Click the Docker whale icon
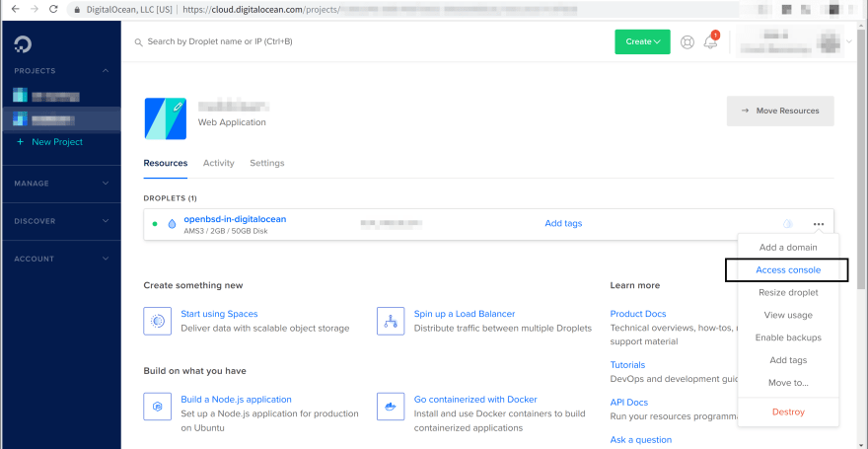Viewport: 868px width, 449px height. 391,407
